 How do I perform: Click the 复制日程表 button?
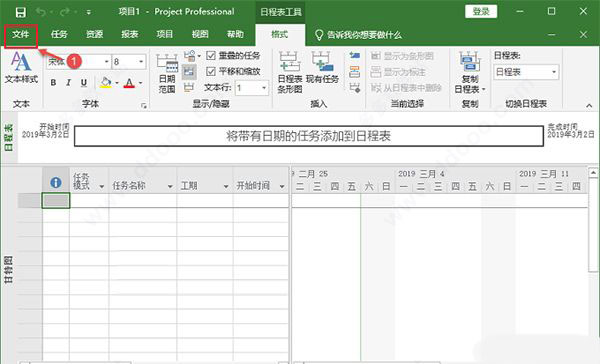470,73
